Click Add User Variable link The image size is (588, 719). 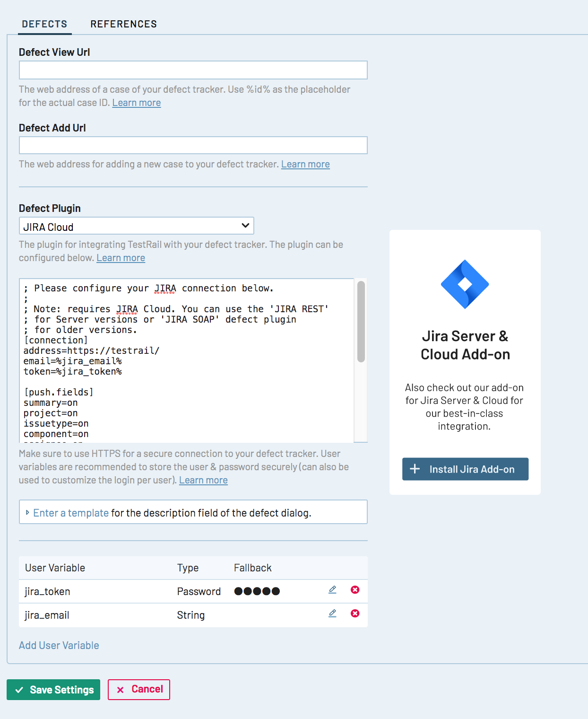click(59, 645)
